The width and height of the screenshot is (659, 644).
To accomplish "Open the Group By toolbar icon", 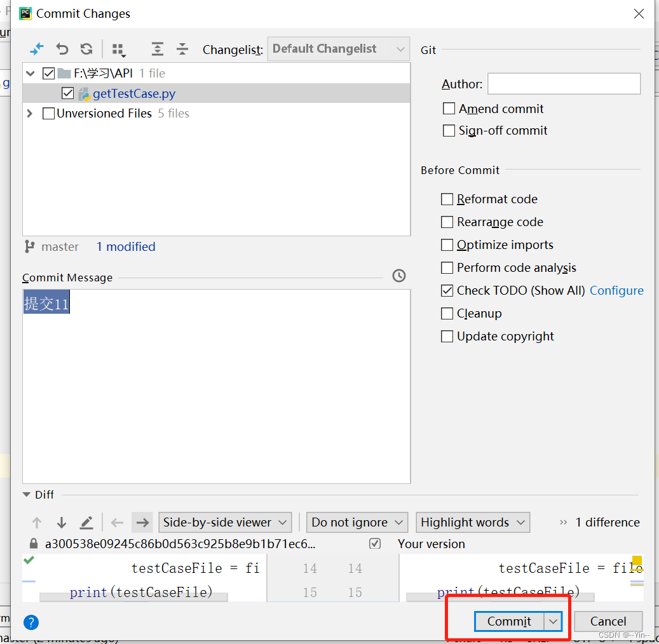I will [119, 50].
